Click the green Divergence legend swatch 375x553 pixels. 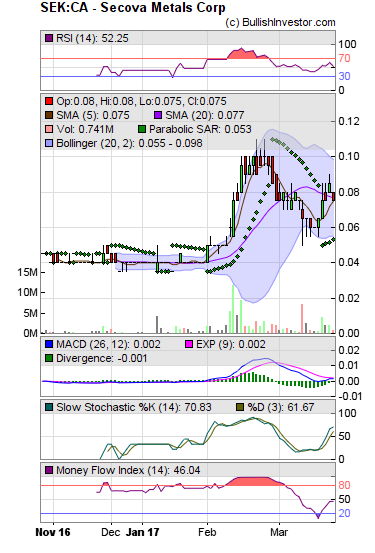coord(49,358)
